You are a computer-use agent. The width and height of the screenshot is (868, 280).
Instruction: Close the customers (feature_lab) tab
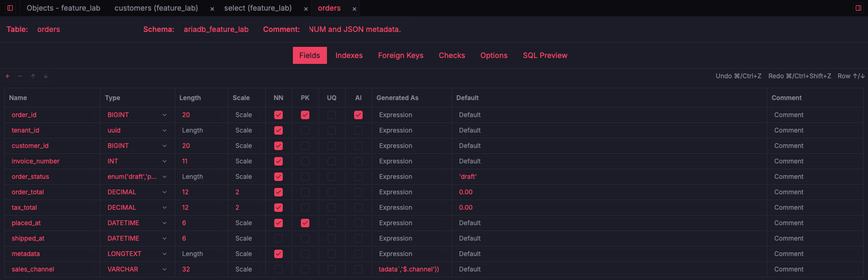click(x=212, y=9)
